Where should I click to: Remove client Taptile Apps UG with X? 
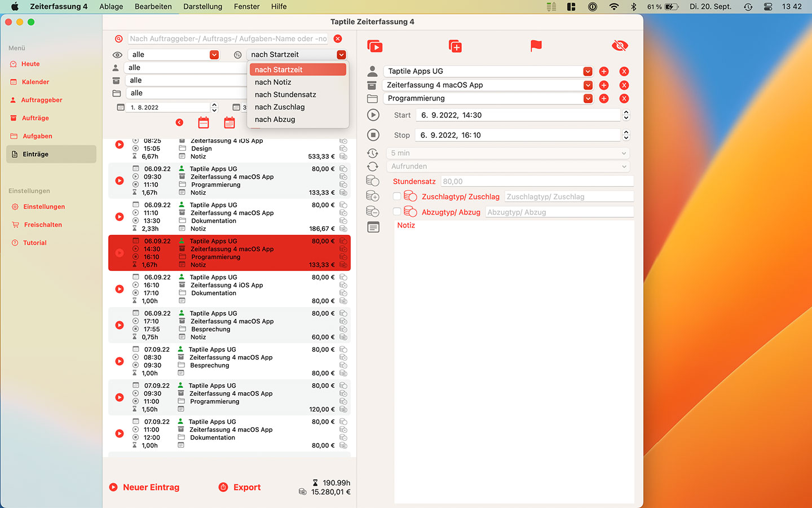[624, 72]
